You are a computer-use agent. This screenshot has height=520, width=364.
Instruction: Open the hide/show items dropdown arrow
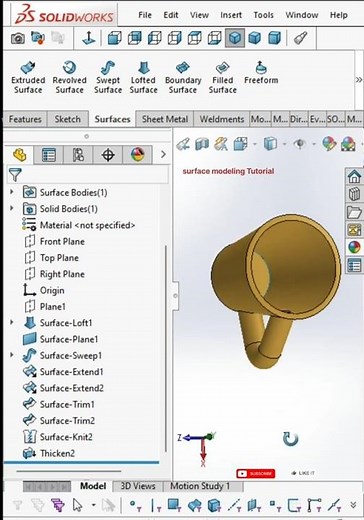[314, 144]
